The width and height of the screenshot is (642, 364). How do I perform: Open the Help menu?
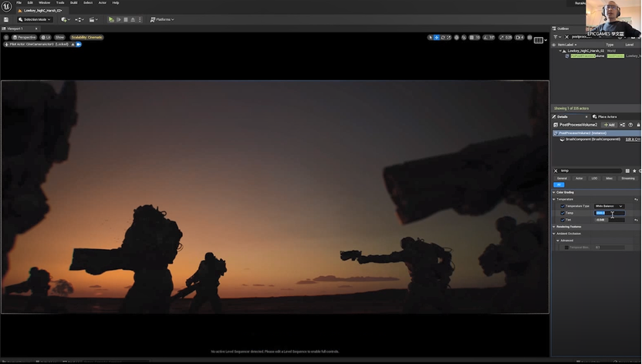point(116,2)
